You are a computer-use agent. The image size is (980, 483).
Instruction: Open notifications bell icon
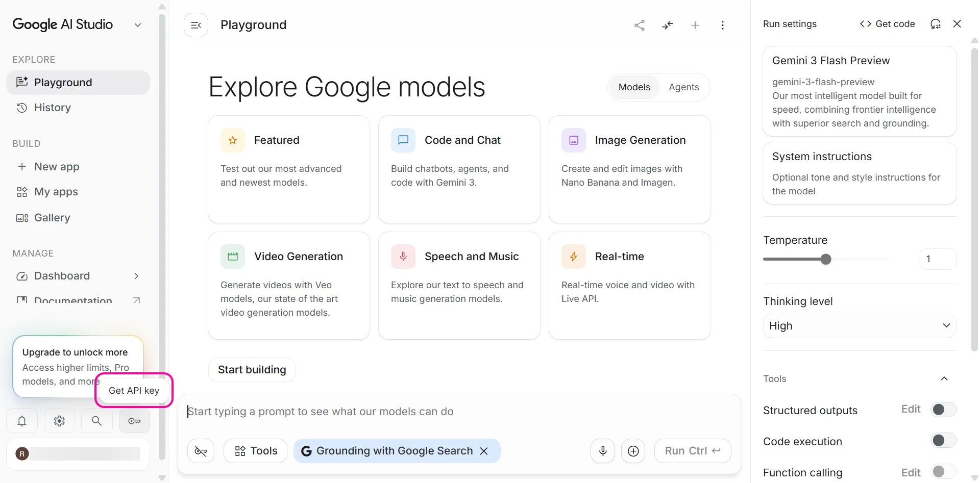click(x=22, y=421)
